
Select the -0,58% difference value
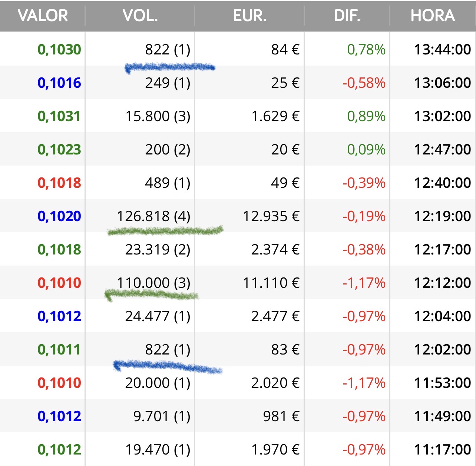pos(364,83)
